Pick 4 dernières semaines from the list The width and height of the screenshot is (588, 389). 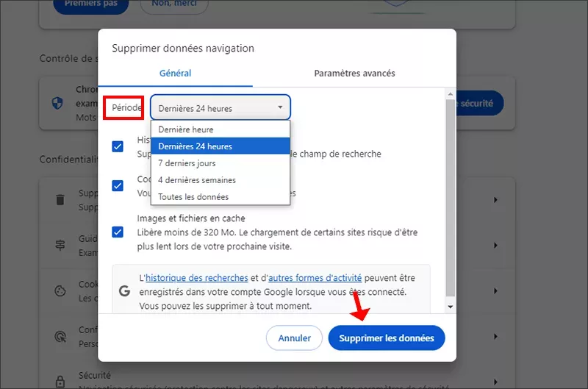(x=220, y=179)
